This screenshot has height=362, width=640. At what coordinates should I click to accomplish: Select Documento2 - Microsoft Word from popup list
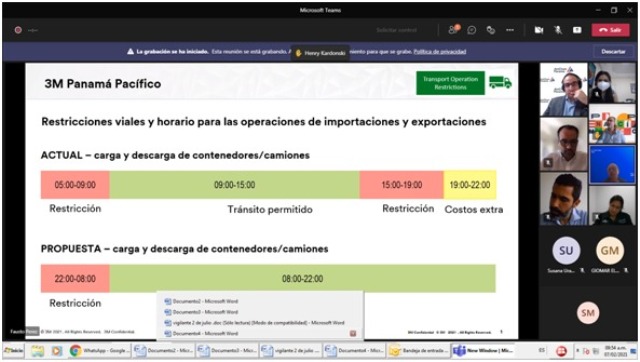[201, 301]
